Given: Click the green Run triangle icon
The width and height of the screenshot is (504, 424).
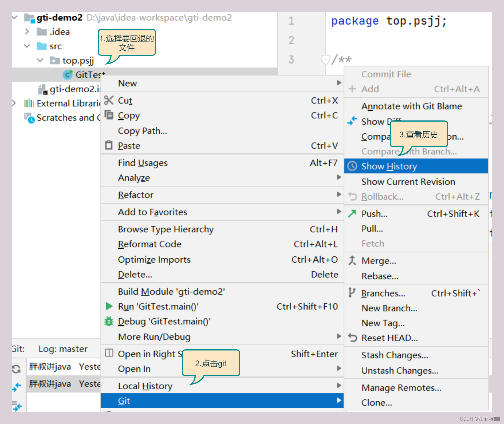Looking at the screenshot, I should pyautogui.click(x=109, y=306).
